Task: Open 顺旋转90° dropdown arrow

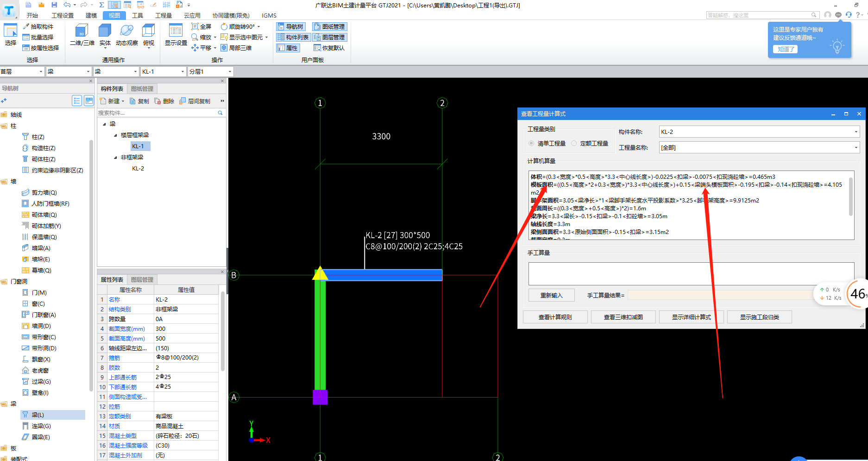Action: pos(259,27)
